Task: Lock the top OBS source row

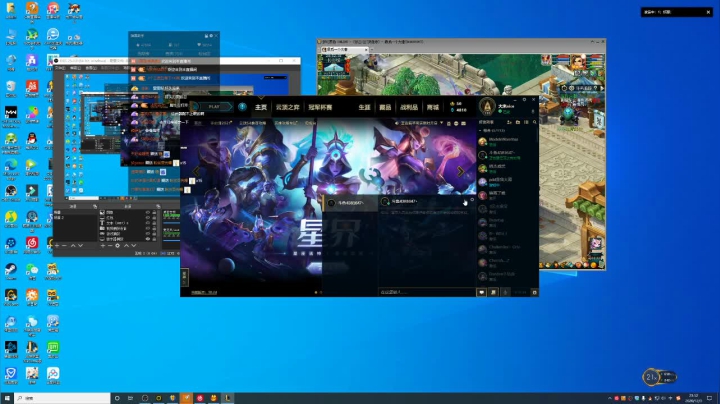Action: pos(154,213)
